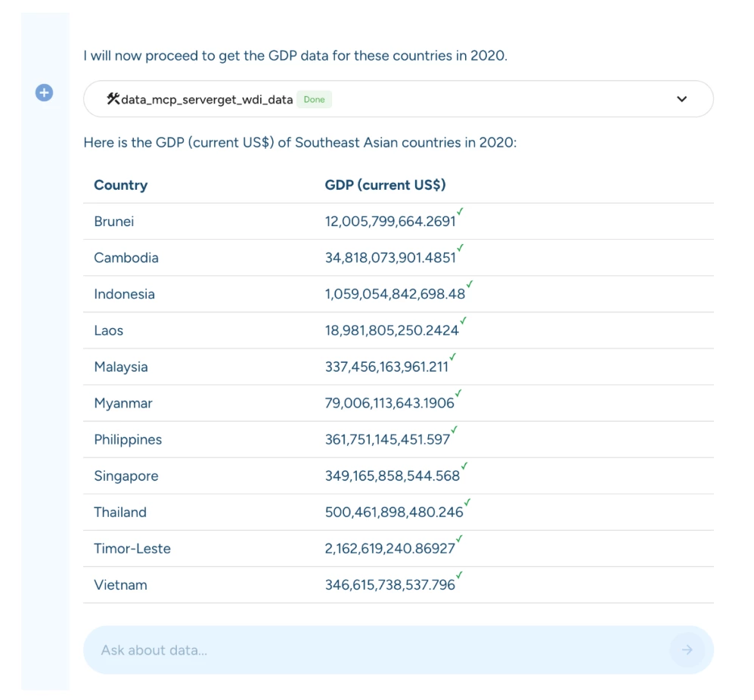Click the green checkmark on Malaysia's GDP
The image size is (754, 700).
pyautogui.click(x=453, y=358)
